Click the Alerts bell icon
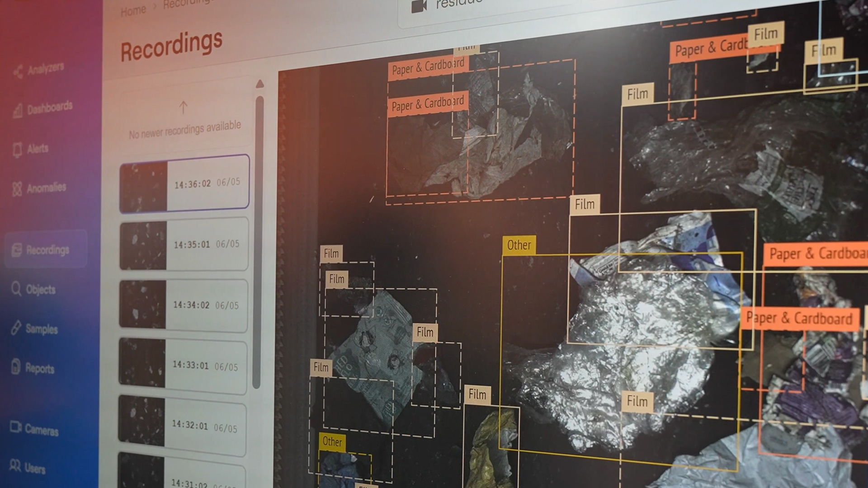This screenshot has height=488, width=868. click(17, 150)
